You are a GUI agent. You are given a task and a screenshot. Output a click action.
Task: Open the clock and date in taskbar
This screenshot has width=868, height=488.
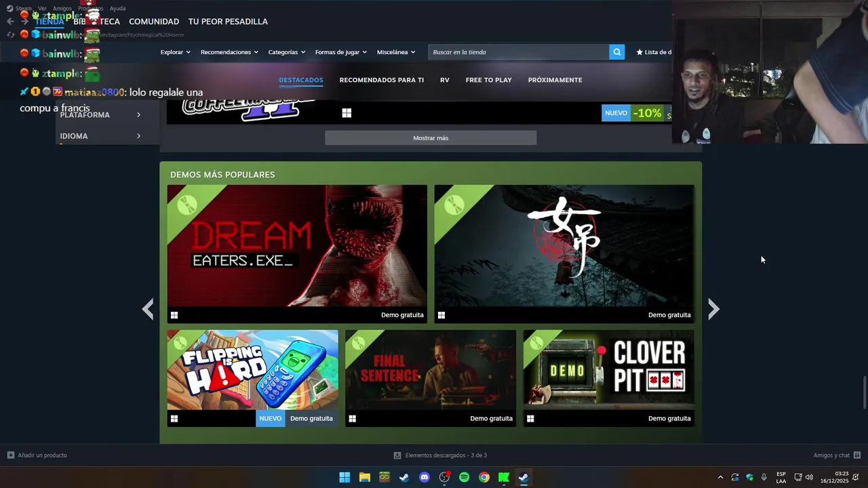point(834,477)
